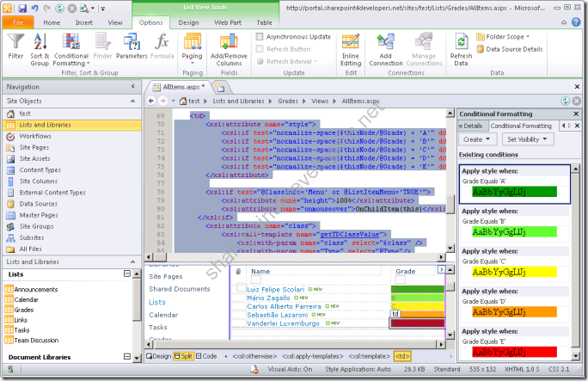Image resolution: width=588 pixels, height=381 pixels.
Task: Open the Folder Scope dropdown
Action: tap(503, 37)
